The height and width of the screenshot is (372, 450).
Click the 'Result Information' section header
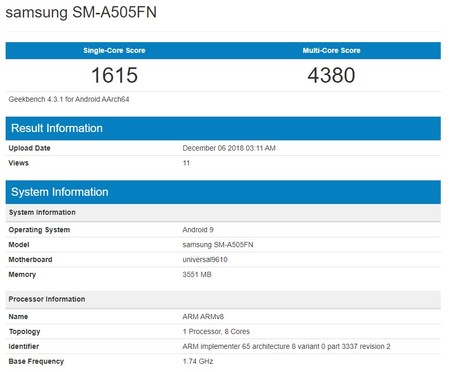coord(223,128)
